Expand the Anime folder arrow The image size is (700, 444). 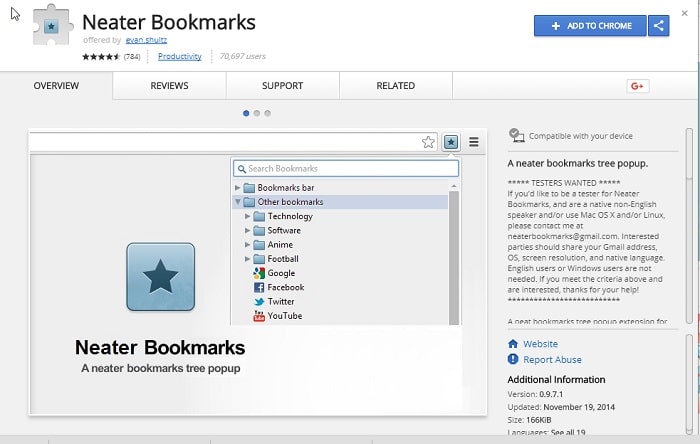tap(247, 245)
